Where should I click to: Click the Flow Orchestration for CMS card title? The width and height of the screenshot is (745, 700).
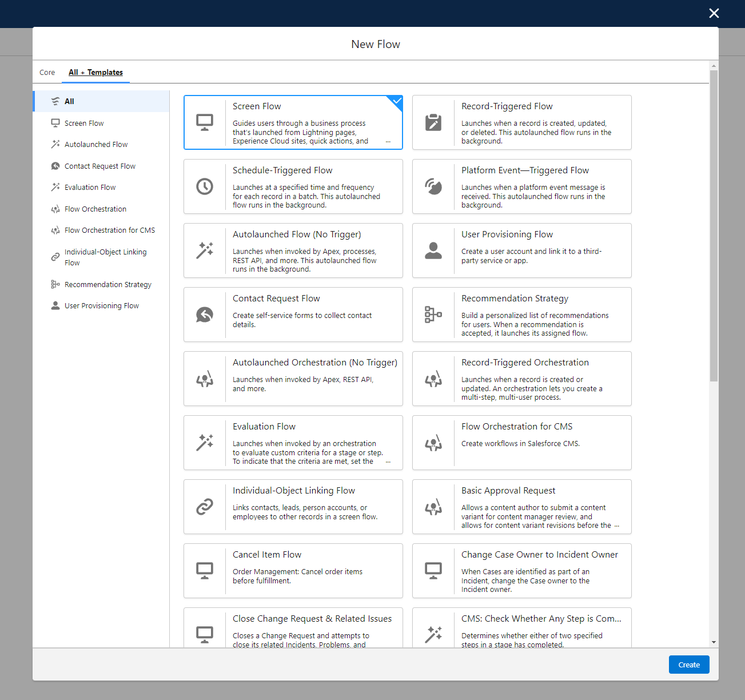point(517,427)
